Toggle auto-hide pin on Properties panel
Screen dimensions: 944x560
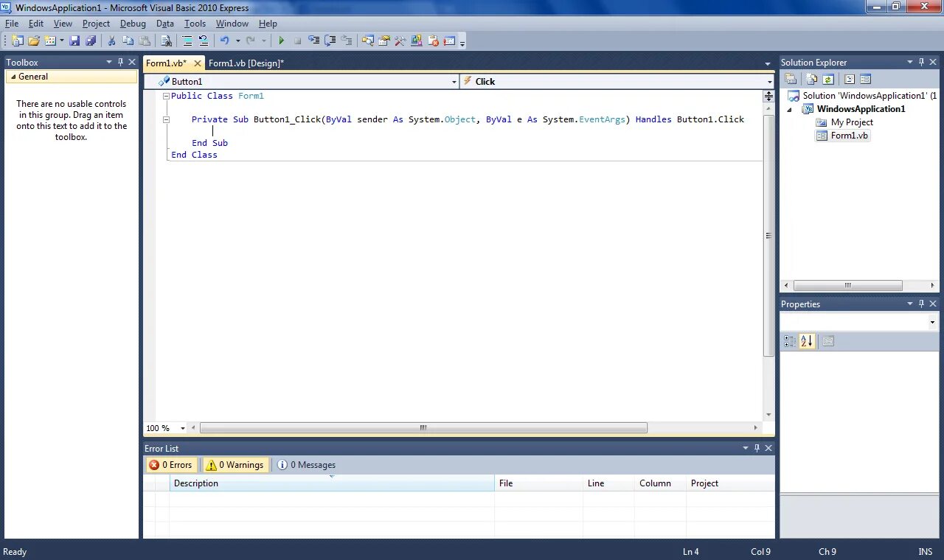pyautogui.click(x=921, y=304)
